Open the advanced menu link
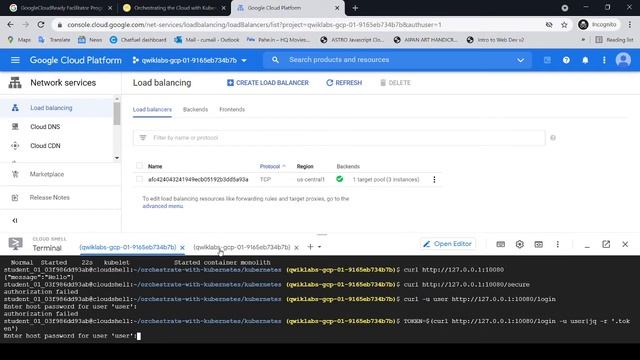Screen dimensions: 640x360 (x=163, y=206)
